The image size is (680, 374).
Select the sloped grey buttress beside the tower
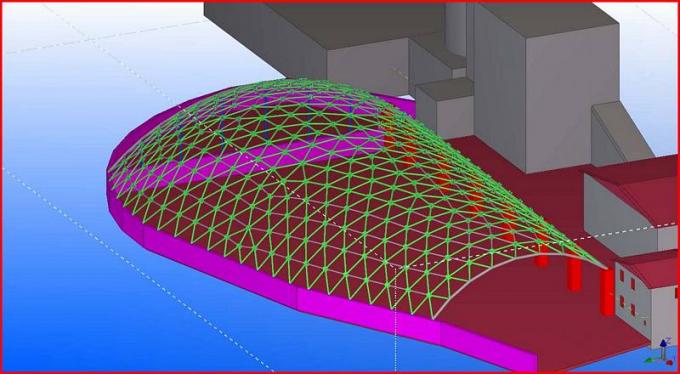pos(620,135)
